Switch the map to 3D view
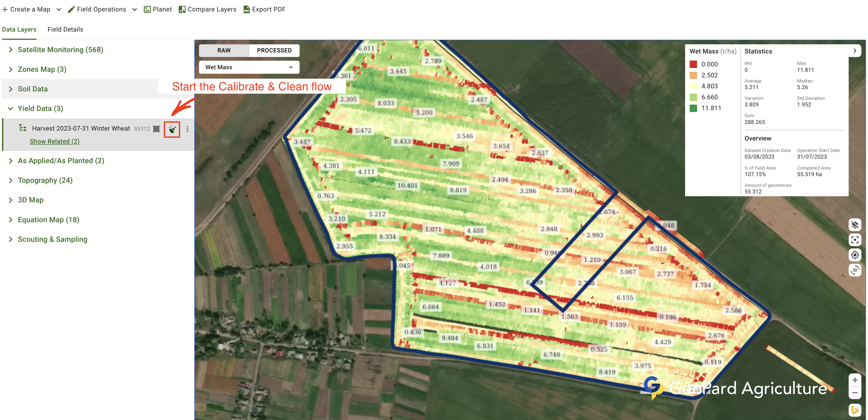 pos(855,270)
